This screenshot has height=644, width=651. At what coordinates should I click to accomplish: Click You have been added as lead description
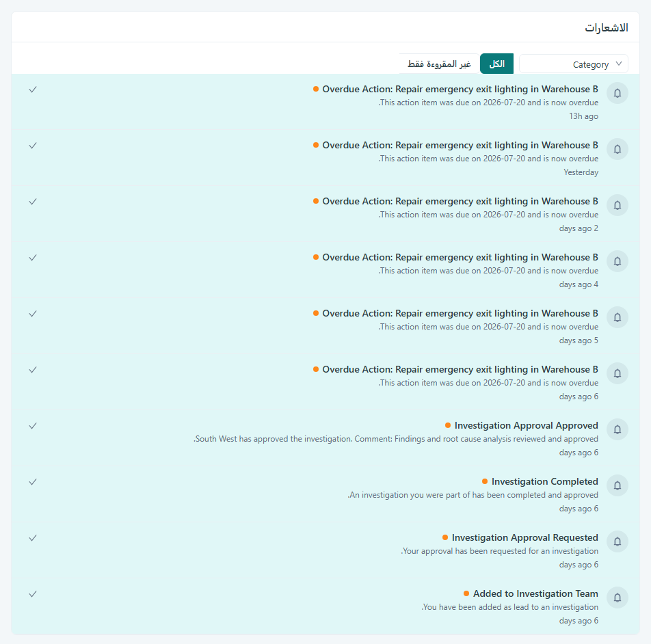click(510, 607)
